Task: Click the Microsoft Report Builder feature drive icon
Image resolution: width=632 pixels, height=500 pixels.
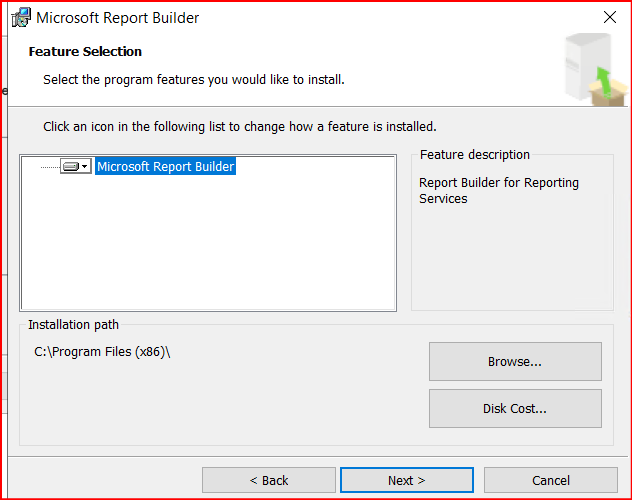Action: (70, 167)
